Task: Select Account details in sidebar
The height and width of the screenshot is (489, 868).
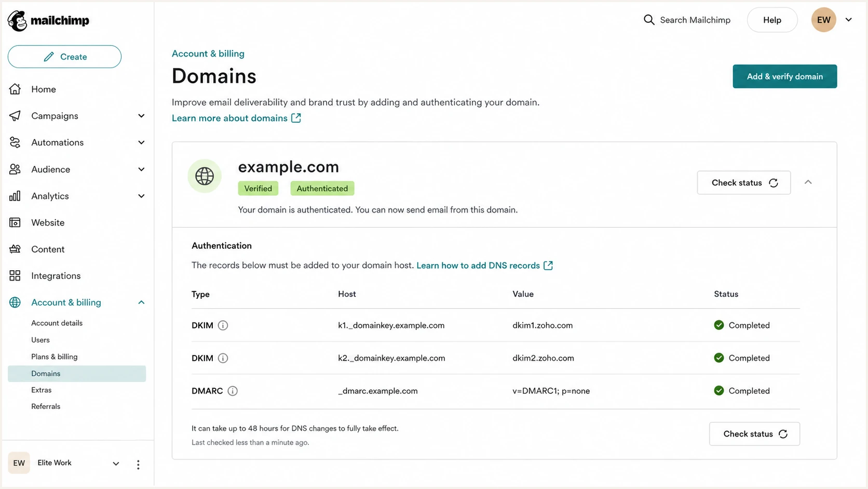Action: pyautogui.click(x=57, y=323)
